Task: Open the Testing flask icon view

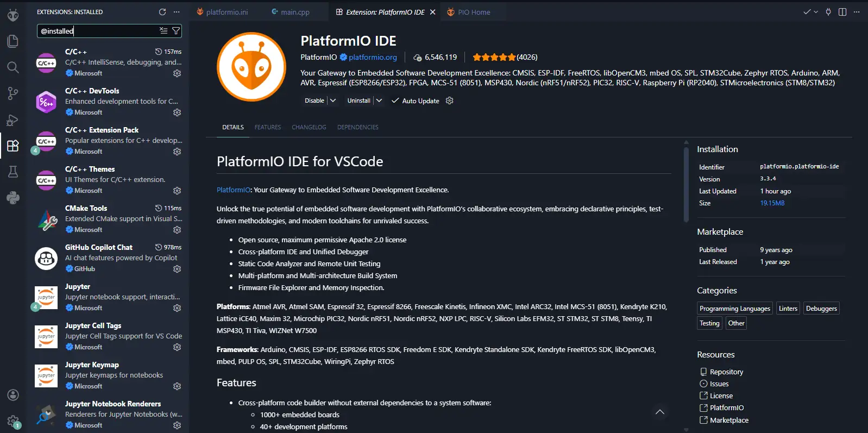Action: pyautogui.click(x=13, y=172)
